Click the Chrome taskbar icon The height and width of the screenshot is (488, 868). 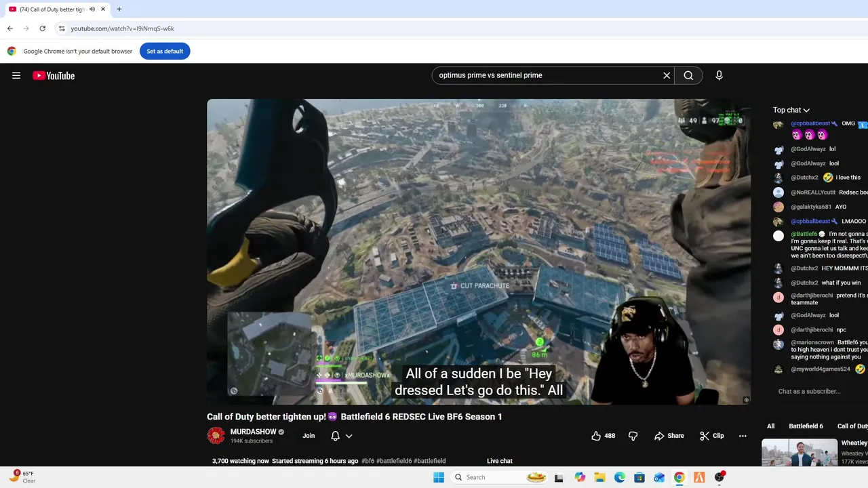(679, 477)
